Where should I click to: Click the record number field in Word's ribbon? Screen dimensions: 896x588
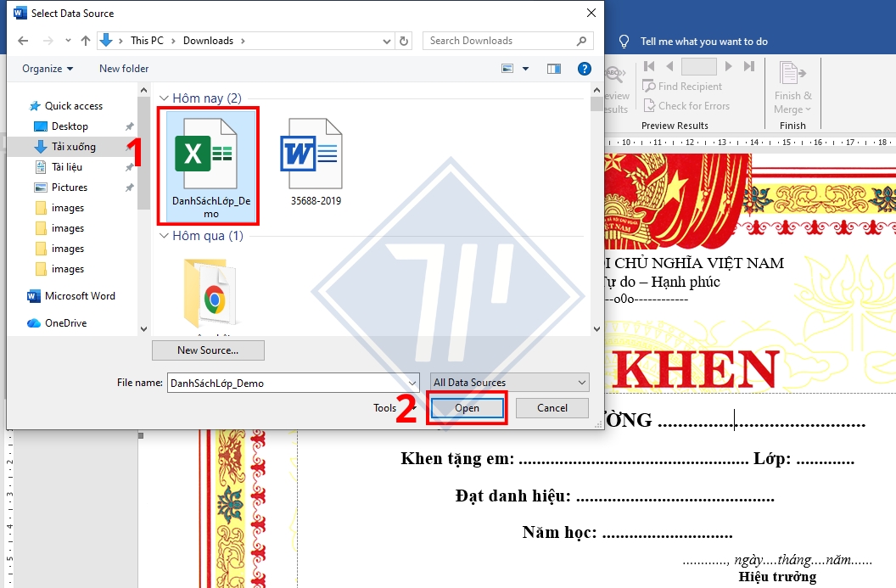click(699, 66)
